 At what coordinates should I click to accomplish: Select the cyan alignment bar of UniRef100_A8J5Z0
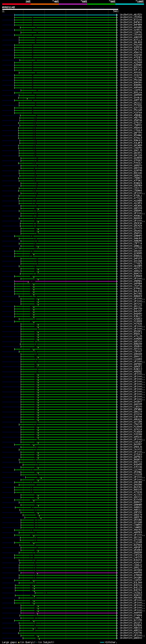point(65,15)
